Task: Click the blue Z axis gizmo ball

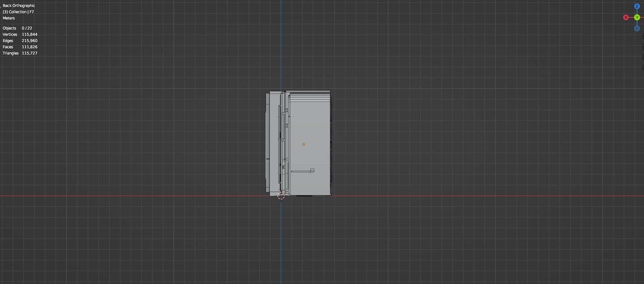Action: tap(637, 6)
